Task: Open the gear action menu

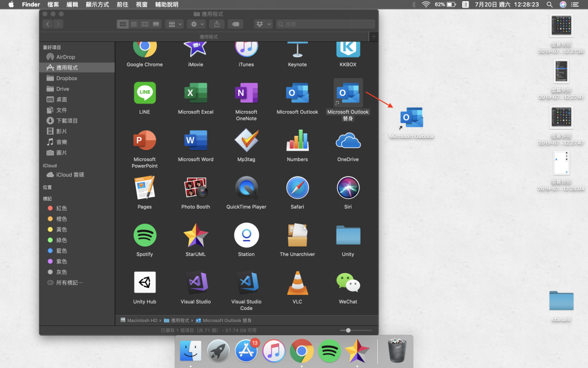Action: click(x=197, y=24)
